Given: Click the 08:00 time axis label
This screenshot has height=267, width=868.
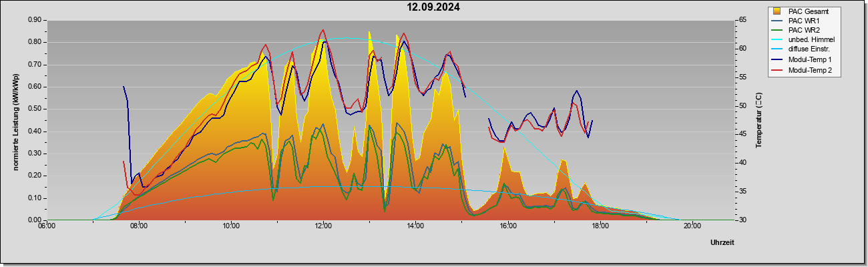Looking at the screenshot, I should 139,226.
